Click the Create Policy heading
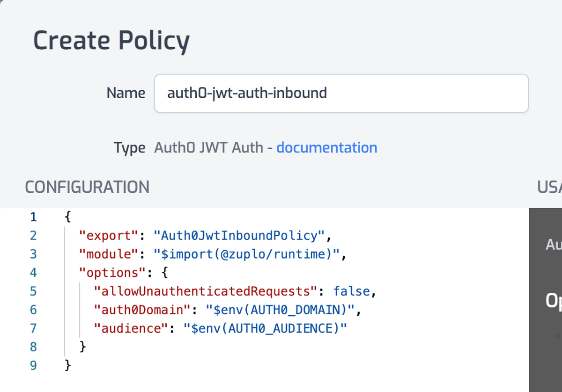 111,40
